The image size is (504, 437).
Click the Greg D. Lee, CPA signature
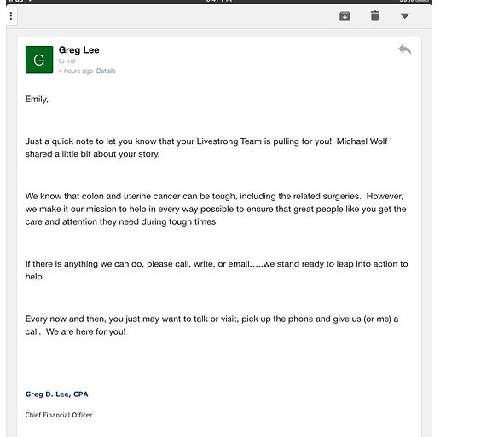click(x=56, y=394)
